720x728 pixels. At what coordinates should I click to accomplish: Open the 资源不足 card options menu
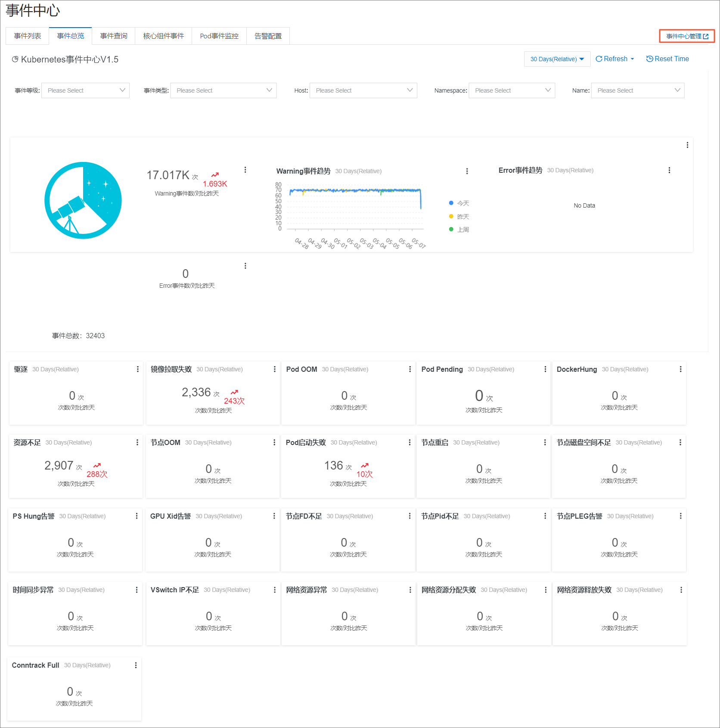pyautogui.click(x=137, y=442)
